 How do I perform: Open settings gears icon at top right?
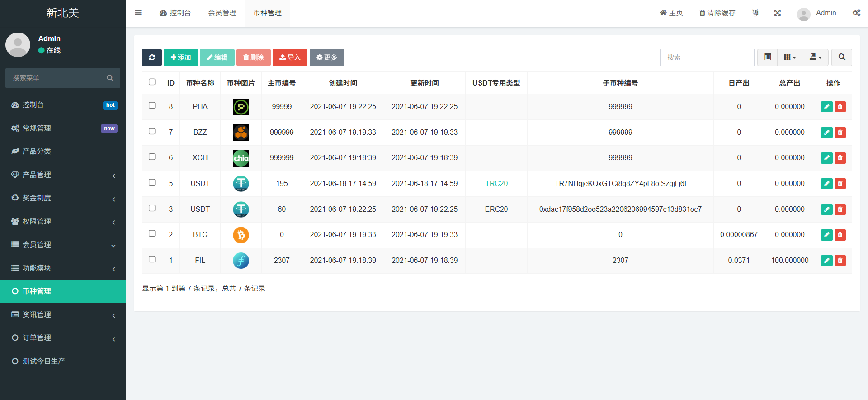856,13
